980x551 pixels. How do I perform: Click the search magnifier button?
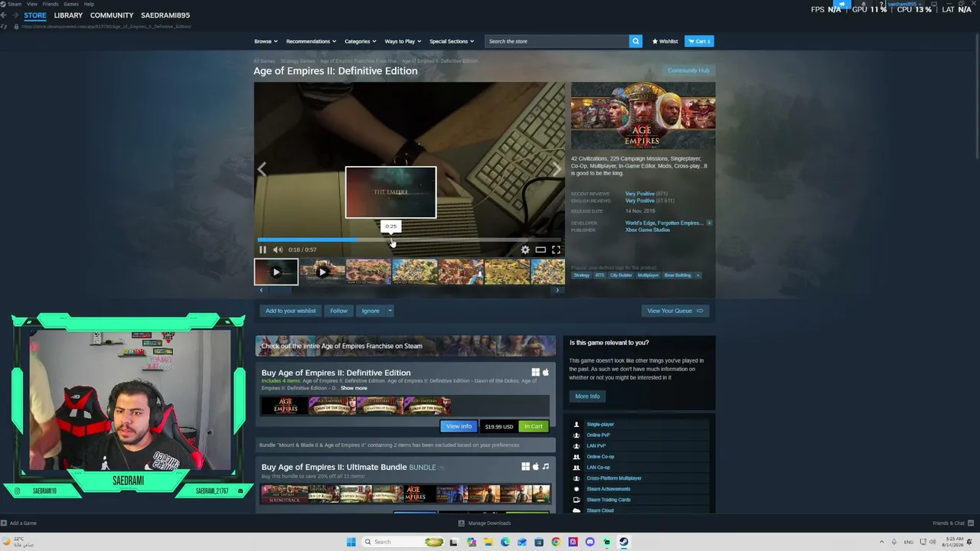click(x=635, y=41)
